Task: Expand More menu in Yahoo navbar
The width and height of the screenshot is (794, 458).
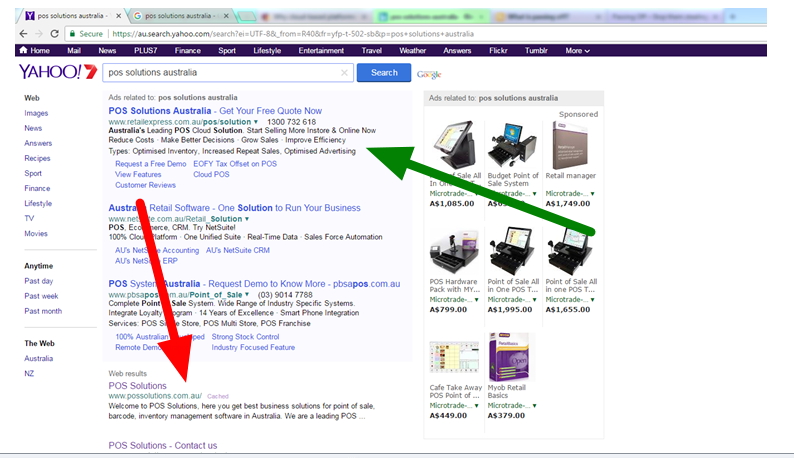Action: coord(577,51)
